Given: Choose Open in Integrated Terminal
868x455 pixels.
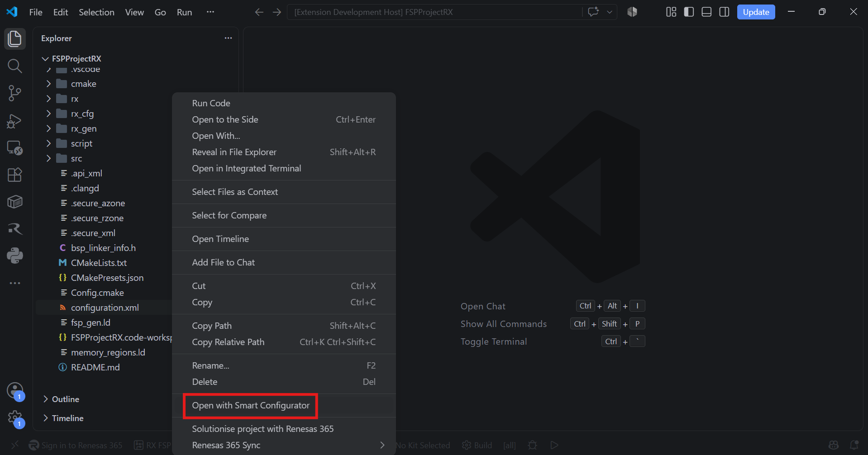Looking at the screenshot, I should pyautogui.click(x=284, y=168).
